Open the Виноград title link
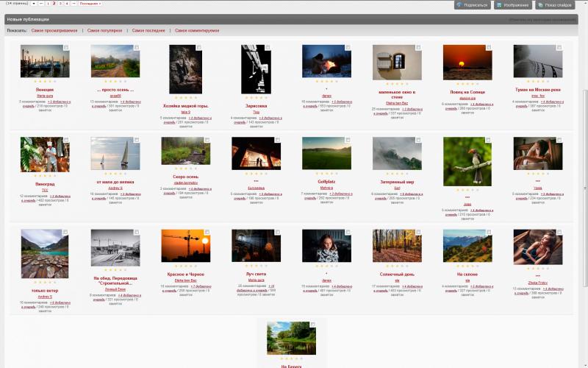Viewport: 588px width, 368px height. pos(45,185)
